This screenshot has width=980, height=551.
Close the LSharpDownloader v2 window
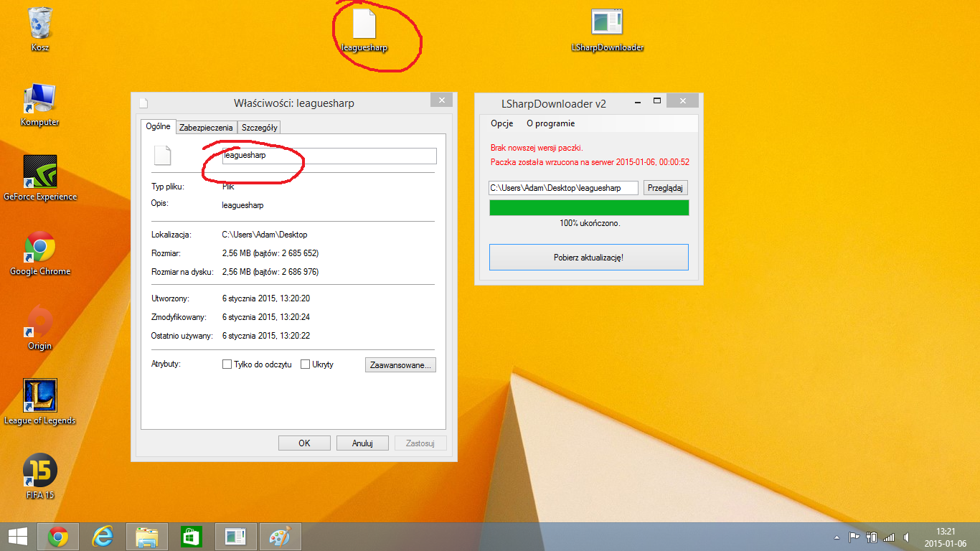coord(684,101)
